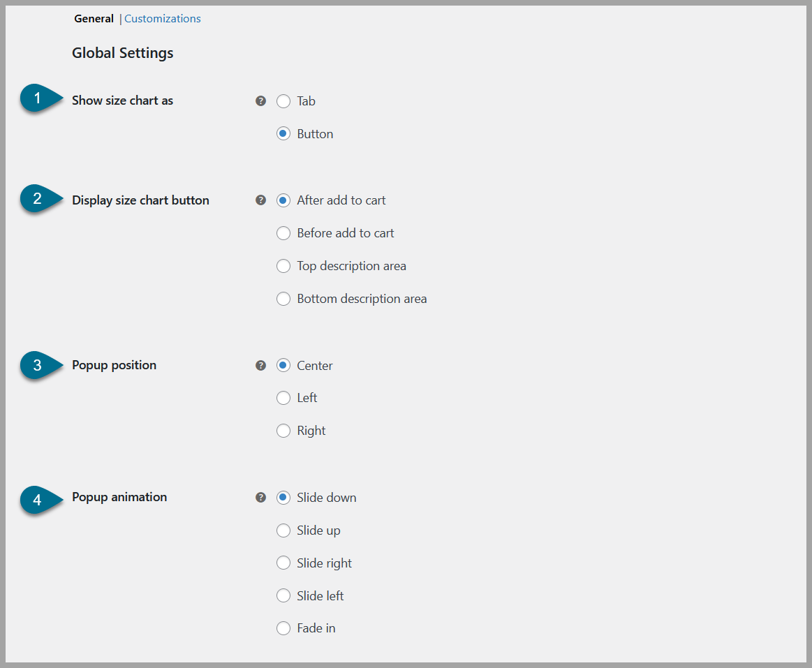Select the Slide left popup animation
The width and height of the screenshot is (812, 668).
(283, 595)
